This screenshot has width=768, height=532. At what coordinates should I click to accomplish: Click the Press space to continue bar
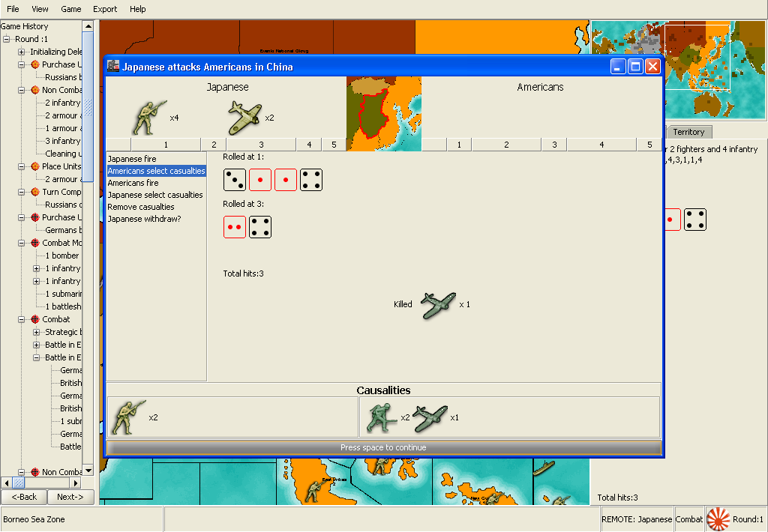[383, 447]
